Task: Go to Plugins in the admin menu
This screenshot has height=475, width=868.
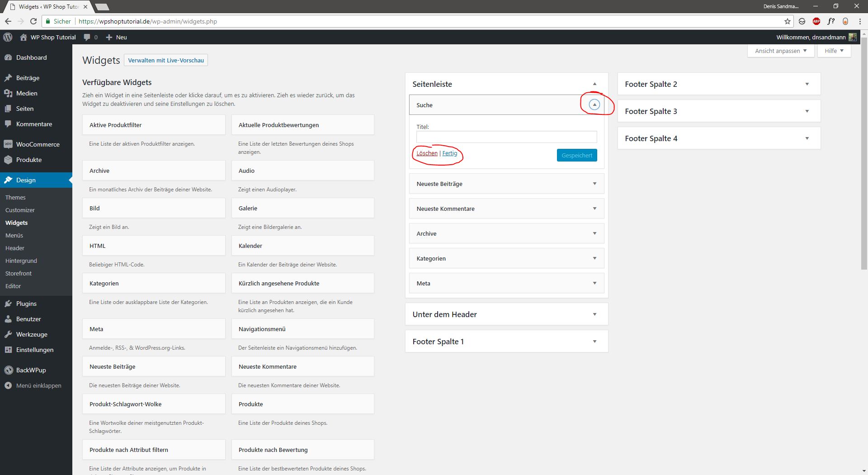Action: 26,304
